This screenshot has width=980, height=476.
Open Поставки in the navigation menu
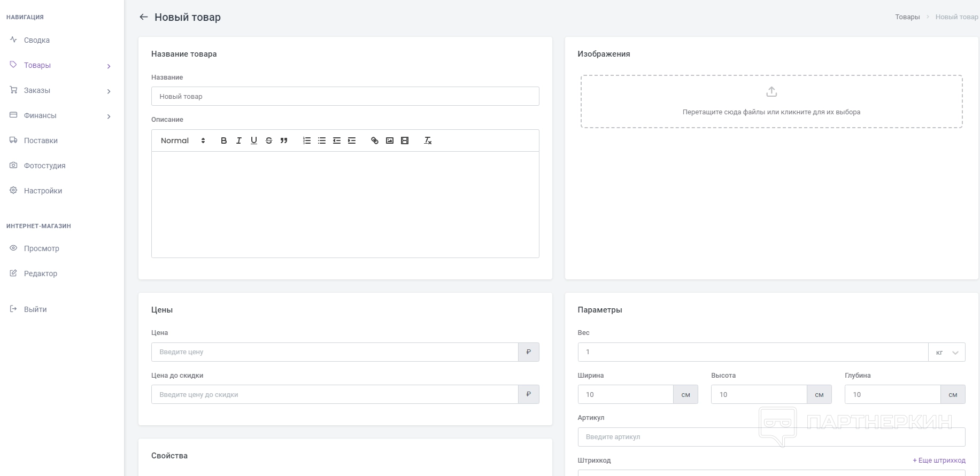click(41, 141)
